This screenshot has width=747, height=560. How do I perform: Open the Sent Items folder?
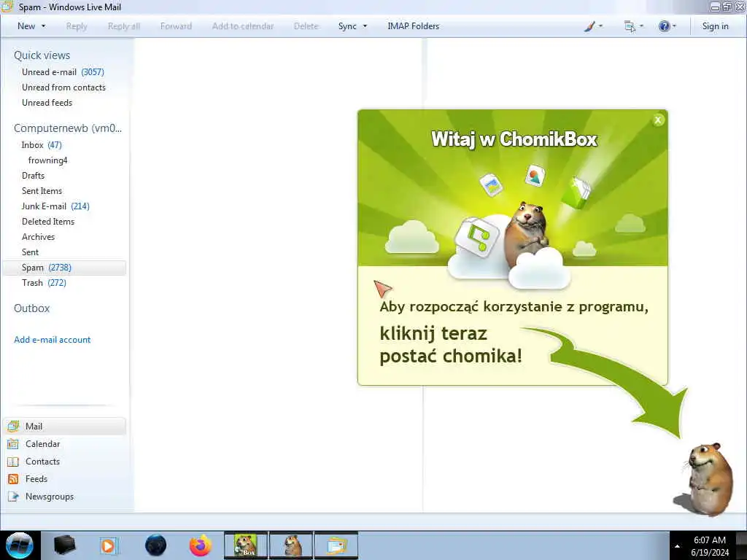42,190
